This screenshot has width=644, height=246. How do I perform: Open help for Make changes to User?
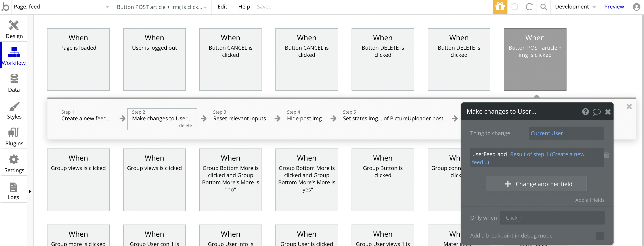[585, 112]
